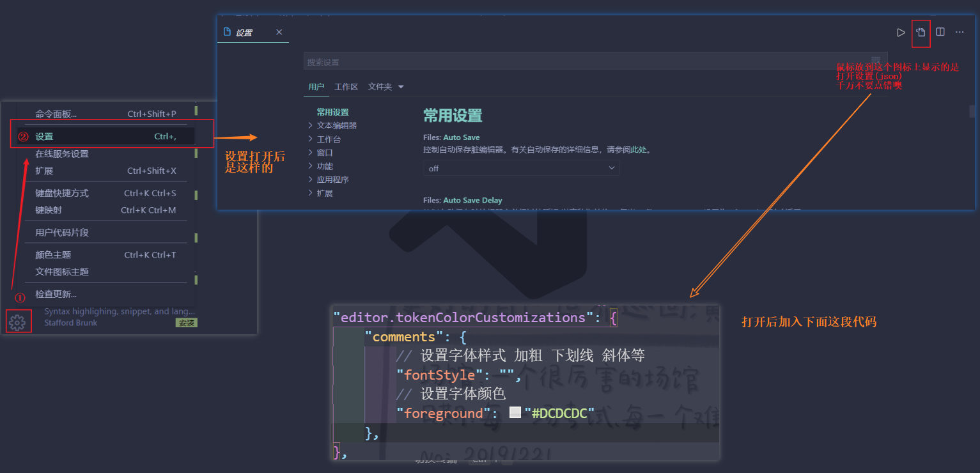Close the 设置 tab
Screen dimensions: 980x473
279,32
